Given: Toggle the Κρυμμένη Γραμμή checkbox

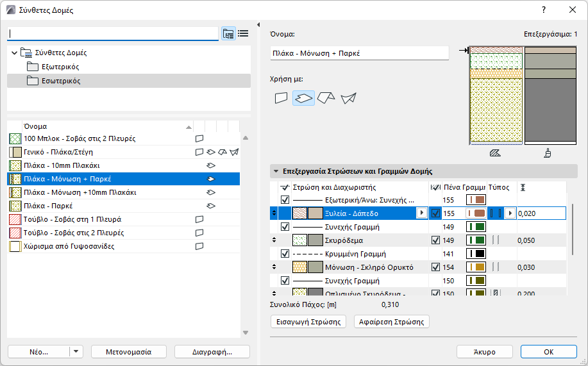Looking at the screenshot, I should coord(285,254).
